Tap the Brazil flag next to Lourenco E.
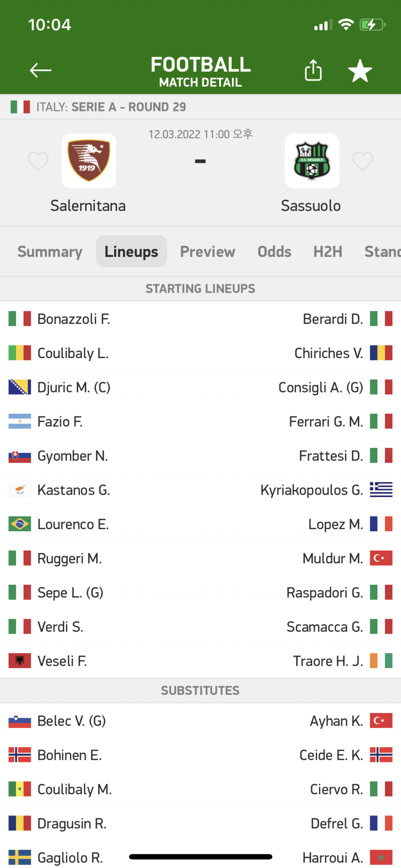The width and height of the screenshot is (401, 868). [20, 524]
